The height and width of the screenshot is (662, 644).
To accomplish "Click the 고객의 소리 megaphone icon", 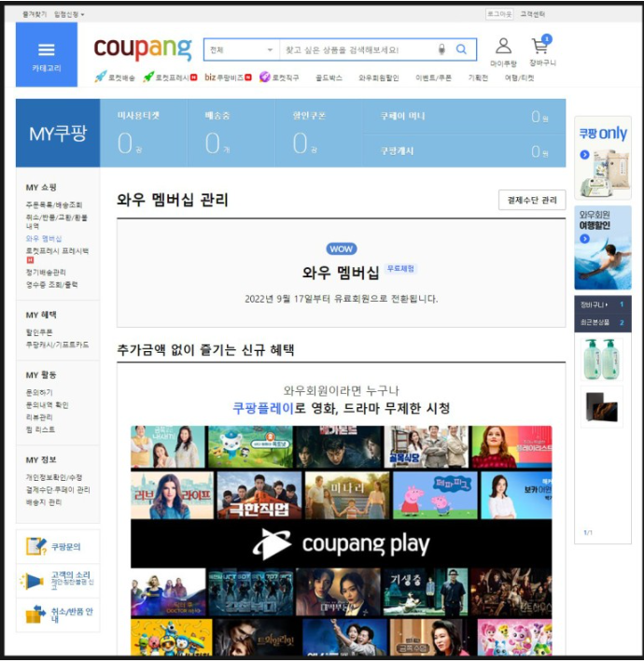I will pyautogui.click(x=32, y=581).
